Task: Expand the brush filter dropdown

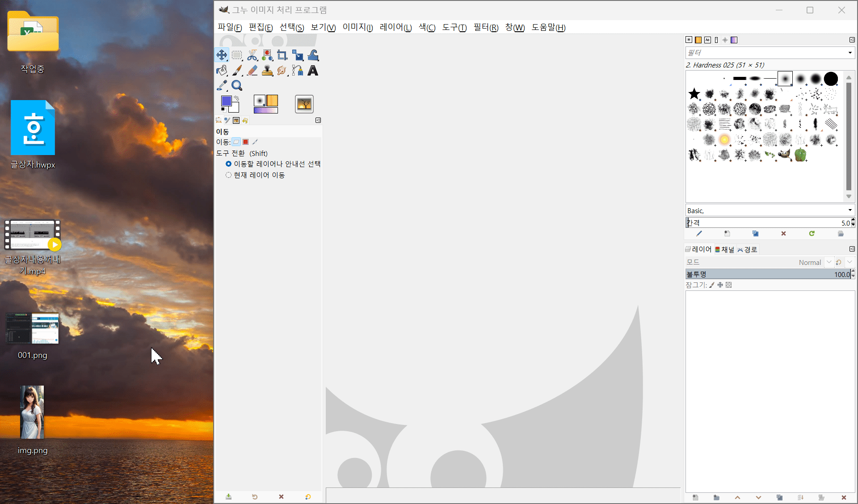Action: (850, 53)
